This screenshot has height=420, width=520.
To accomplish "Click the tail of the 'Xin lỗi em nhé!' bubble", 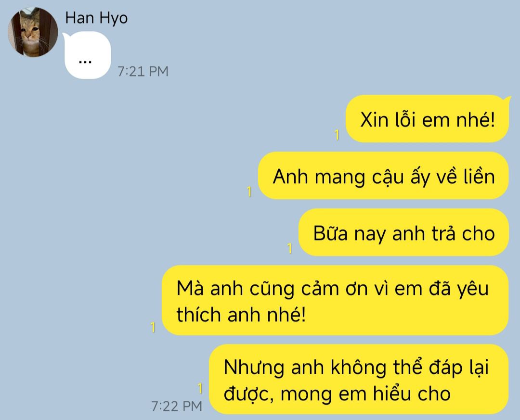I will [507, 99].
